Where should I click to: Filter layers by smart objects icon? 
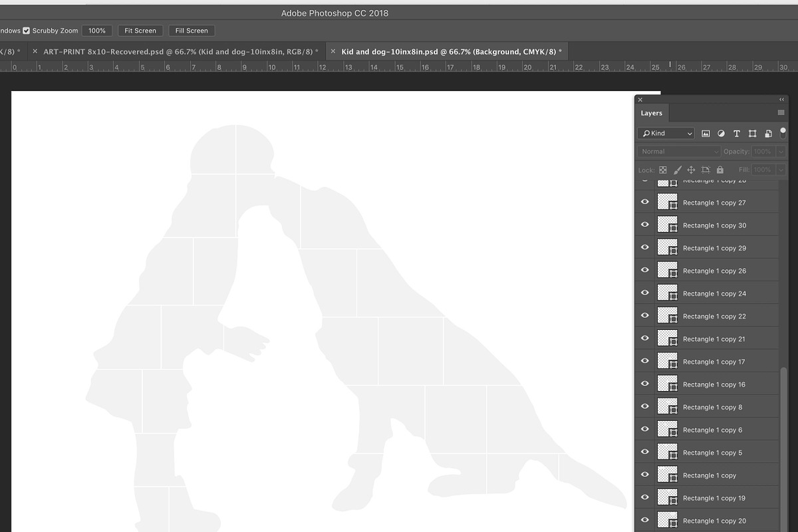pos(768,134)
